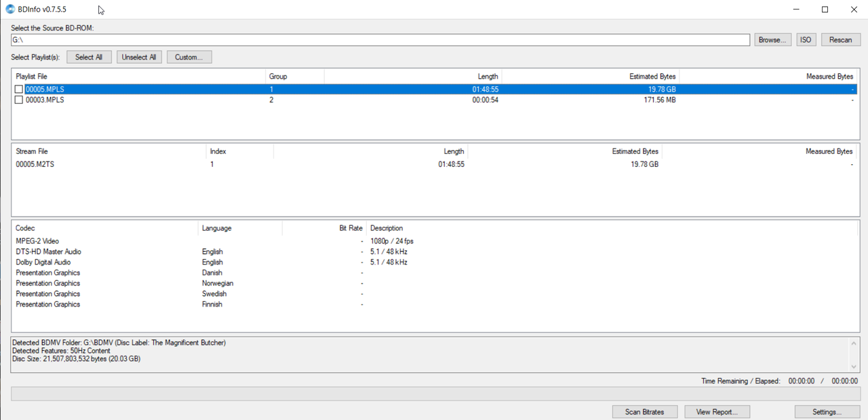Screen dimensions: 868x420
Task: Sort by Playlist File column header
Action: 139,77
